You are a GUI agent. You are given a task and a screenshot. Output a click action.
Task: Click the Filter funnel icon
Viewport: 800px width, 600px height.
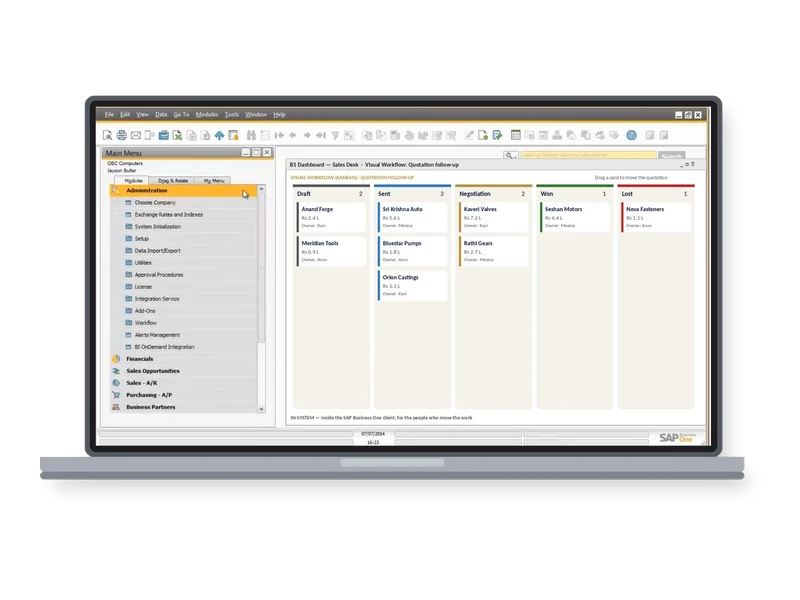(x=335, y=135)
